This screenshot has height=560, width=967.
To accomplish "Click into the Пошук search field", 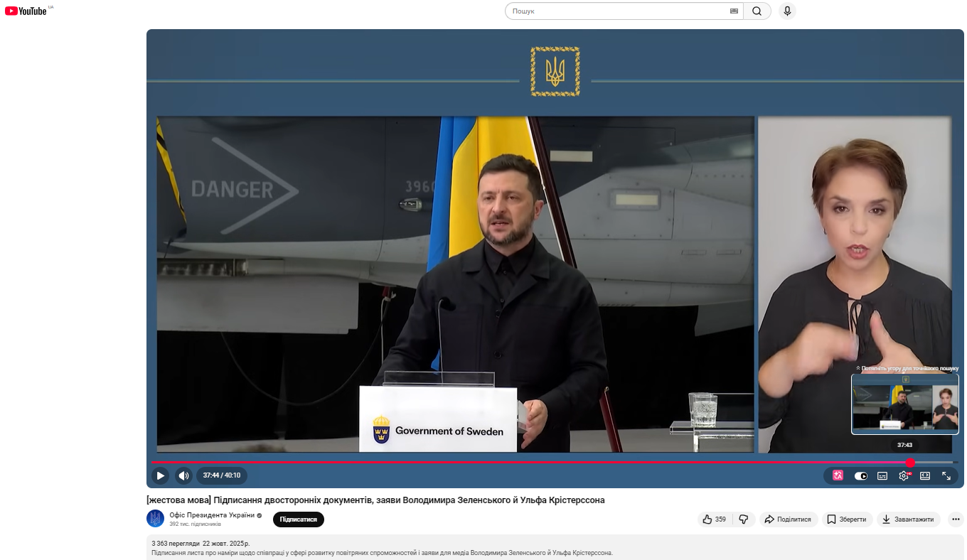I will pyautogui.click(x=615, y=11).
